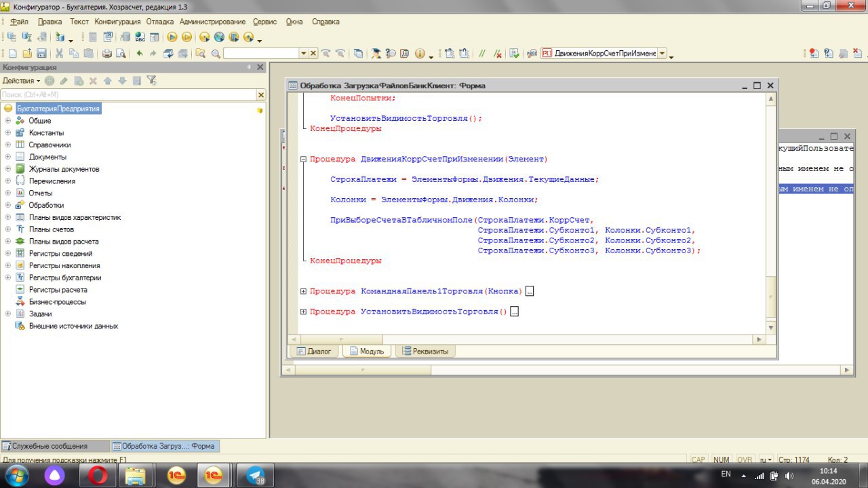Viewport: 868px width, 488px height.
Task: Open the Администрирование menu
Action: tap(214, 22)
